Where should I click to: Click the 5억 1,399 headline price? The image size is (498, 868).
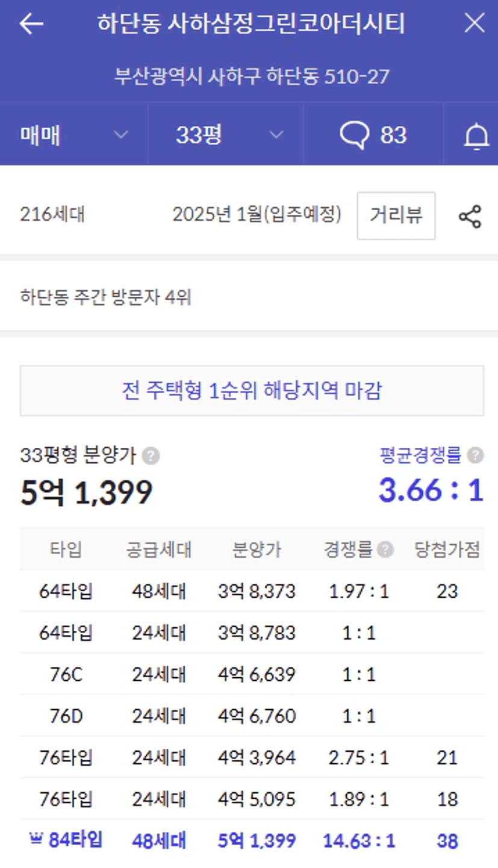(86, 492)
